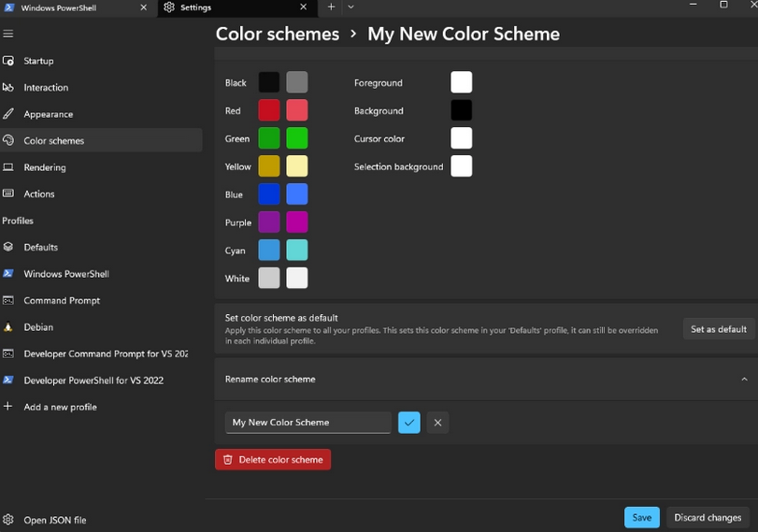Select the Settings tab
The height and width of the screenshot is (532, 758).
(237, 8)
